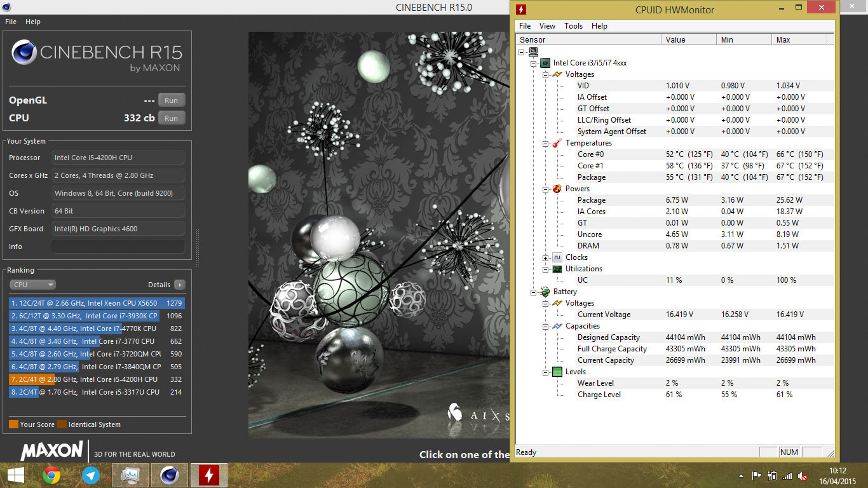868x488 pixels.
Task: Click the Max column header
Action: pos(799,39)
